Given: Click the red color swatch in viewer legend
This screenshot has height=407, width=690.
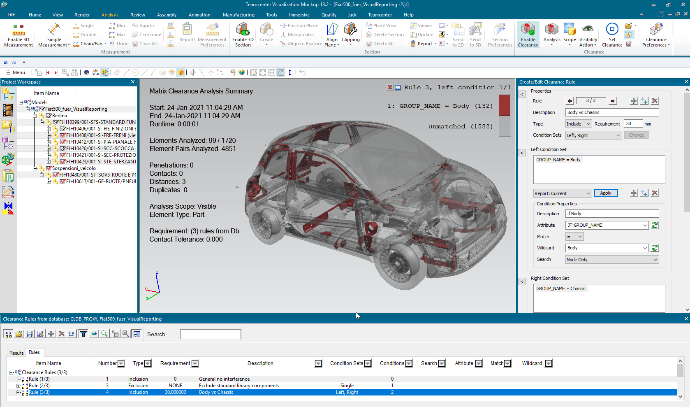Looking at the screenshot, I should [x=505, y=106].
